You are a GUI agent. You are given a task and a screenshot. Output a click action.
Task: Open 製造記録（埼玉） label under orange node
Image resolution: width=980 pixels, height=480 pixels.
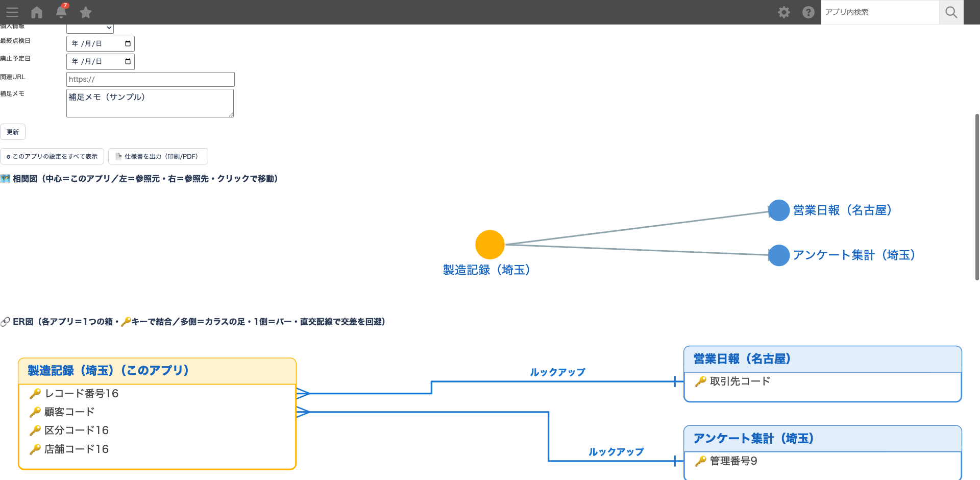pos(486,270)
